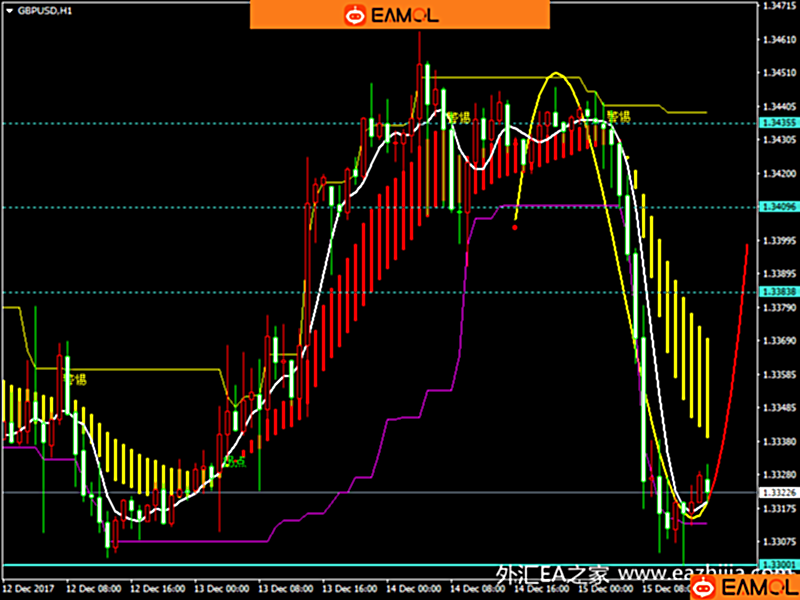Select the 1.34355 price level tag
Image resolution: width=800 pixels, height=600 pixels.
coord(778,123)
